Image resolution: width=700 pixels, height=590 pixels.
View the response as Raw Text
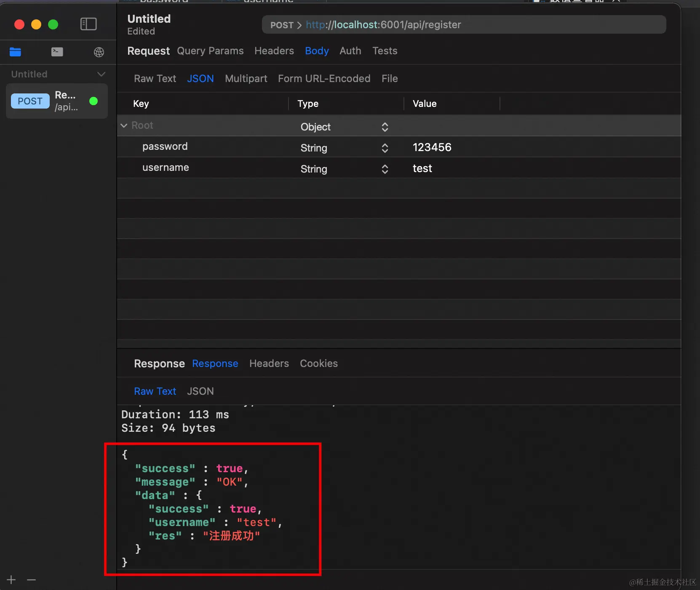point(155,391)
